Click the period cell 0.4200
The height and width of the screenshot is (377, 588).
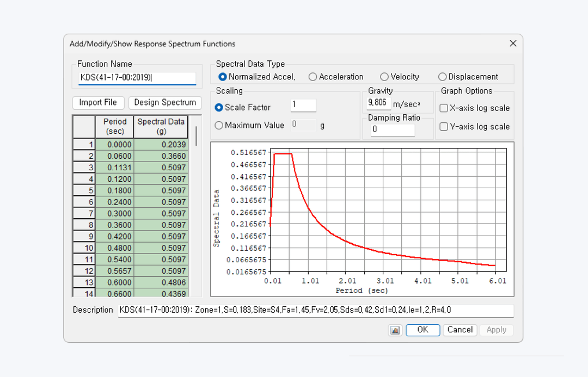115,237
